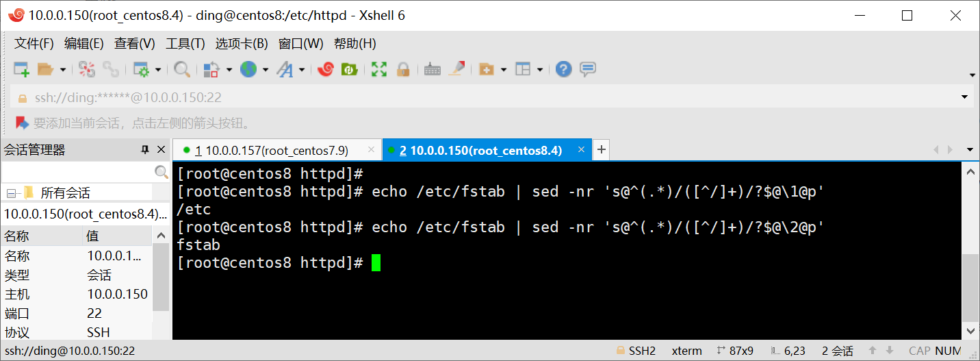Click the add current session bookmark arrow
Image resolution: width=980 pixels, height=361 pixels.
click(x=23, y=123)
